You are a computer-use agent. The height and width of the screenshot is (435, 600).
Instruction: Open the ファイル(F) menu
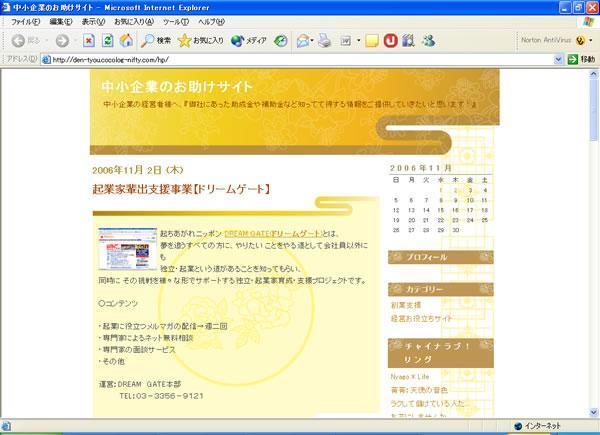[x=25, y=22]
